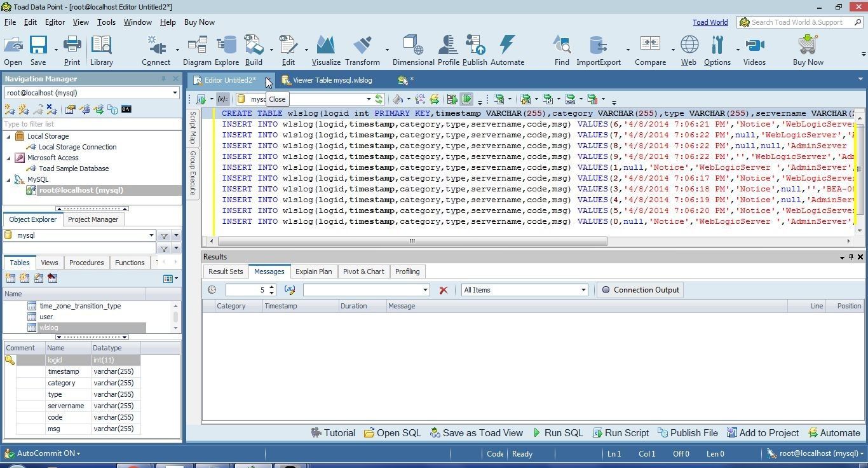Click the refresh icon next to database dropdown
868x468 pixels.
pos(379,99)
